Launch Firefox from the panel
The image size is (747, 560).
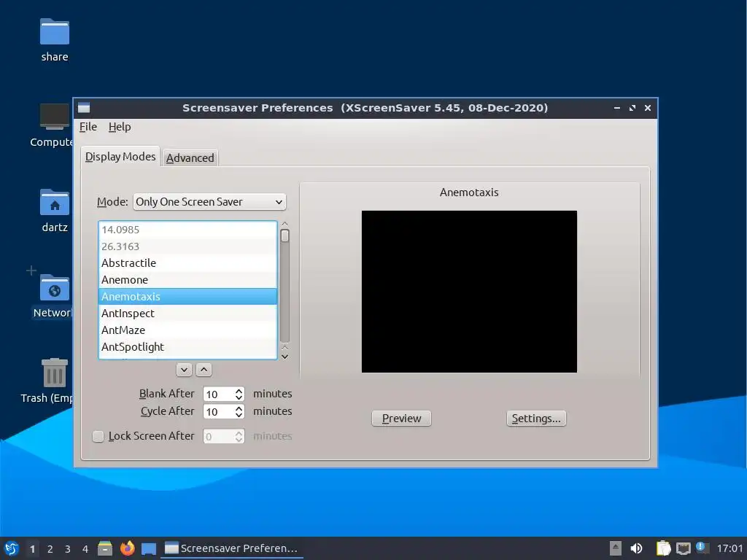127,548
